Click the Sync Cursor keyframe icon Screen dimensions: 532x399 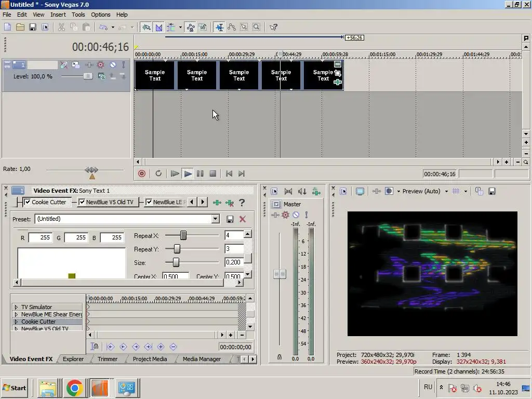pyautogui.click(x=95, y=347)
